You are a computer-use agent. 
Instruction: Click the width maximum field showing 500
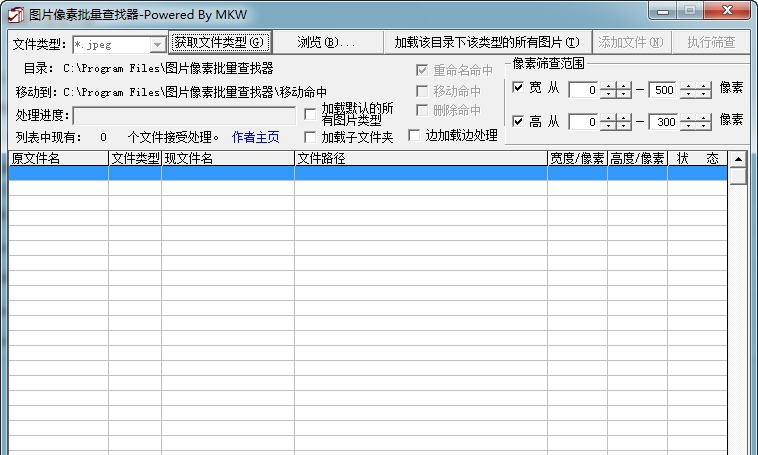(664, 90)
